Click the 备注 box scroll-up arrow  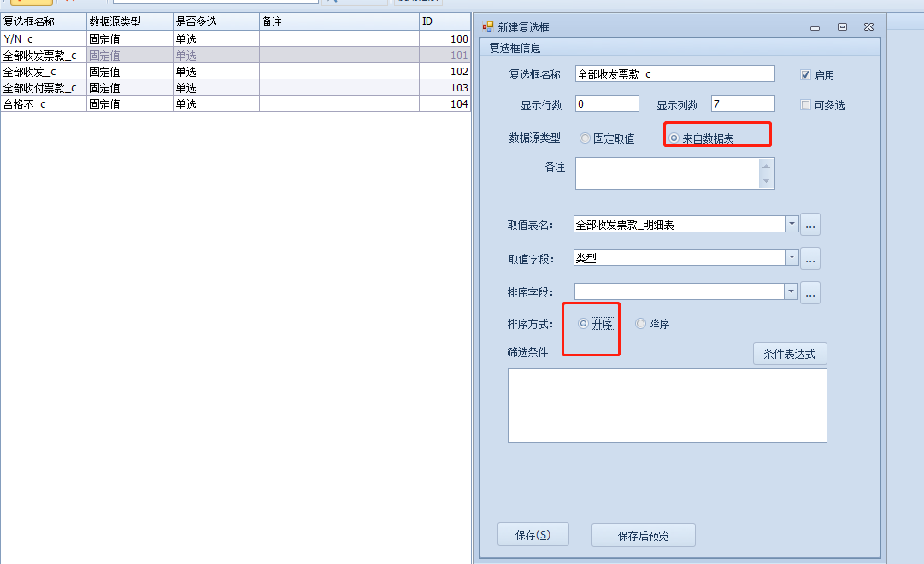coord(766,166)
